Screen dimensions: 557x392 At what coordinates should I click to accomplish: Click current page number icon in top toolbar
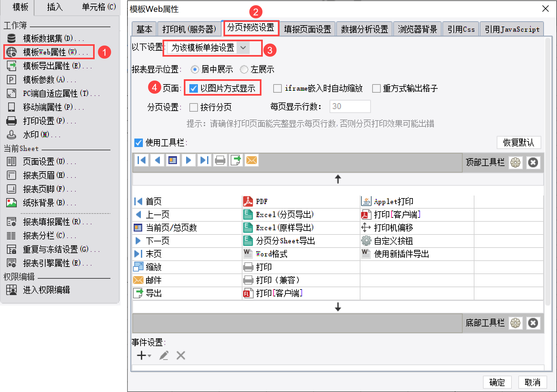173,160
